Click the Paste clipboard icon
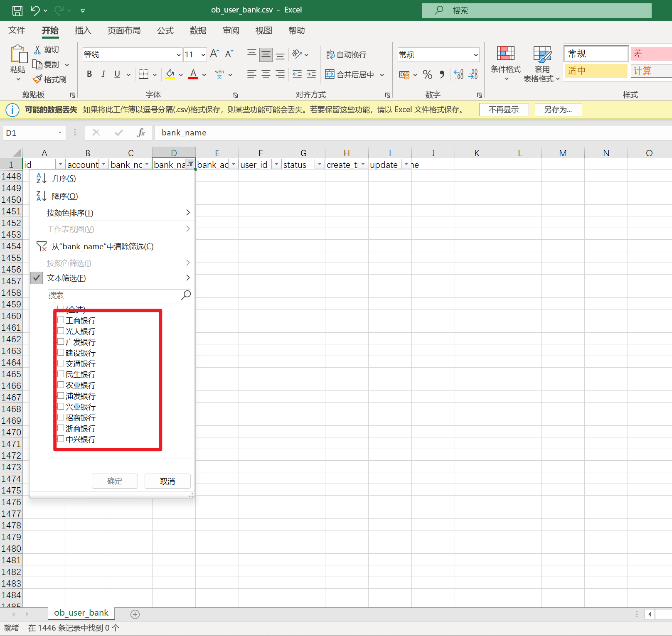The image size is (672, 636). 18,55
